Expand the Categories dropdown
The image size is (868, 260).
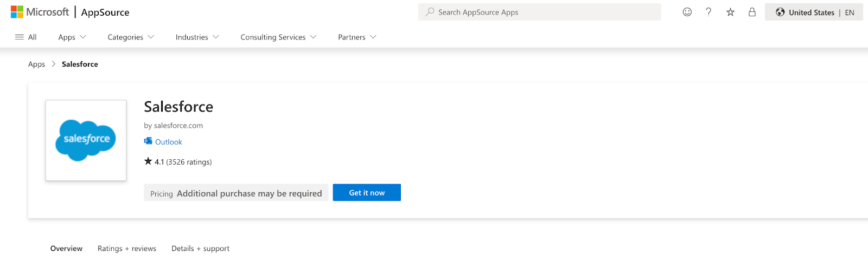click(131, 37)
